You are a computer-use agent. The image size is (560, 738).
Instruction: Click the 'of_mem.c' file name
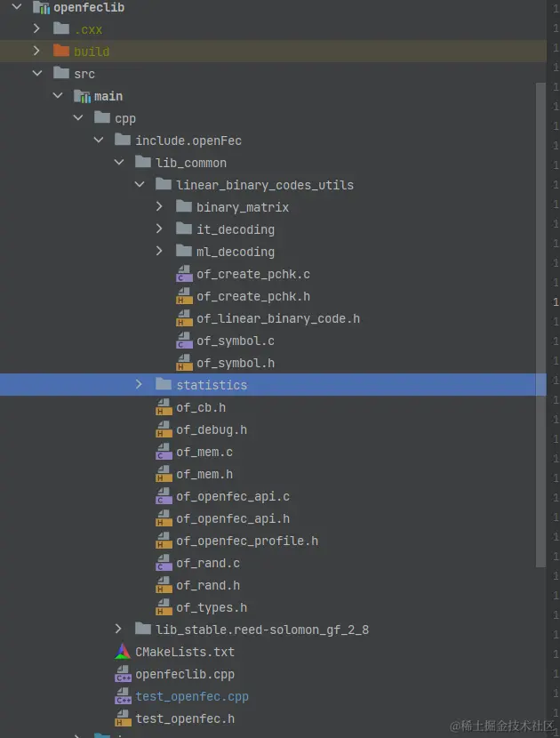click(204, 452)
